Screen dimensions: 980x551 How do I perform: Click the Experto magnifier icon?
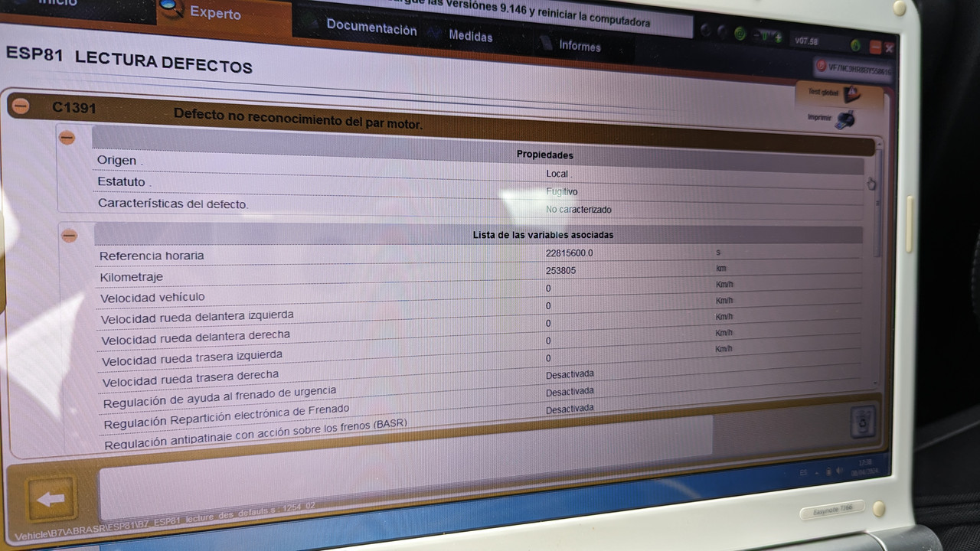coord(171,8)
